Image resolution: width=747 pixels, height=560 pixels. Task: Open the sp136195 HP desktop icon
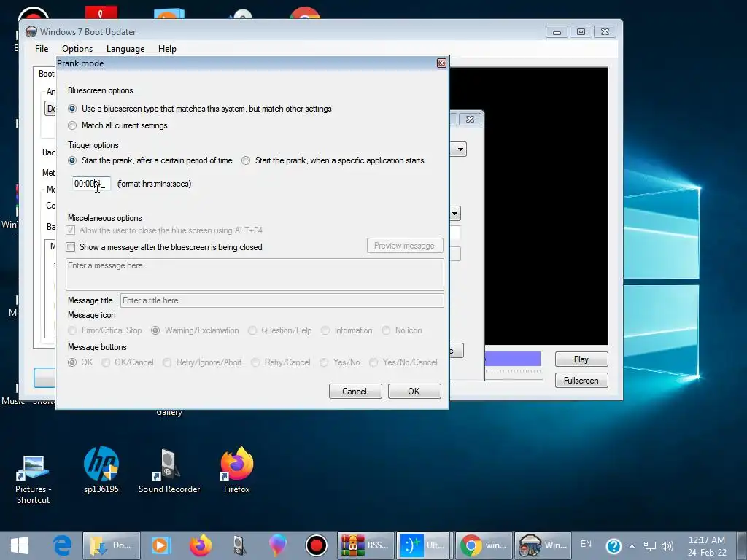pyautogui.click(x=101, y=470)
